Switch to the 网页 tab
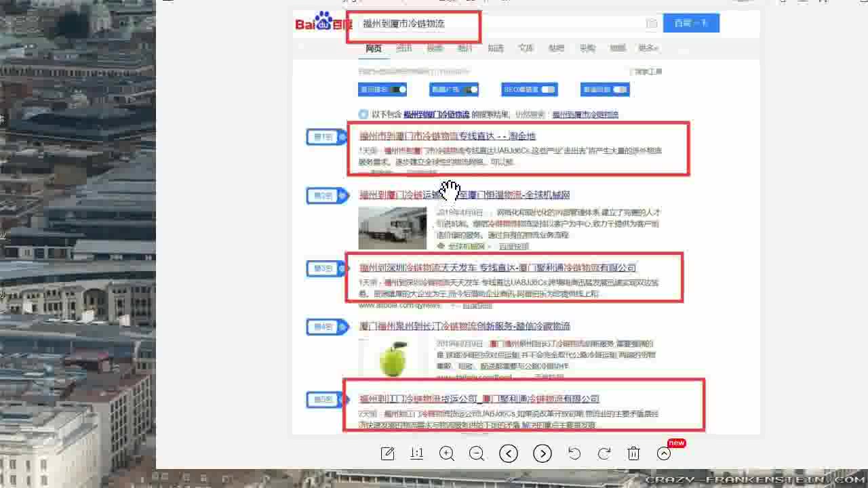Viewport: 868px width, 488px height. click(372, 48)
